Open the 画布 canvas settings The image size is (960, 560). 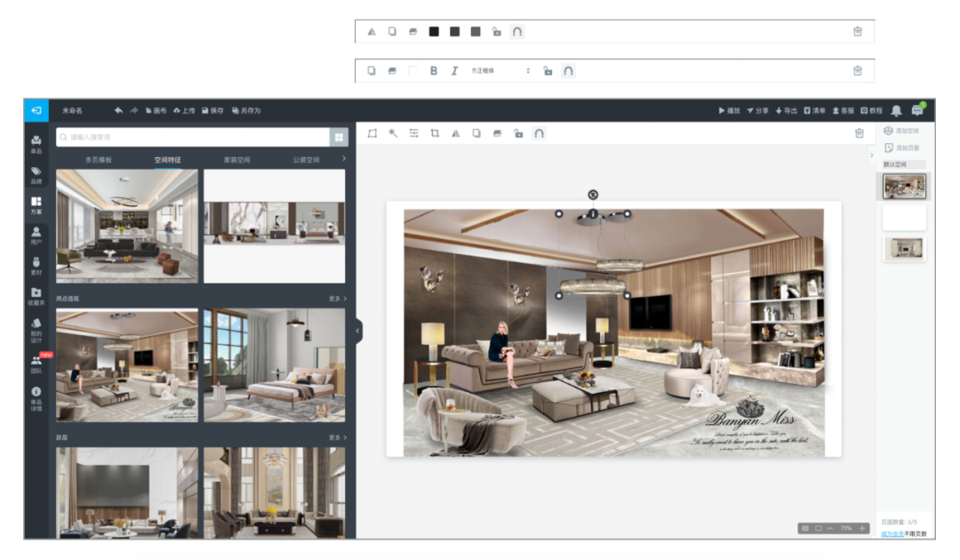point(156,111)
